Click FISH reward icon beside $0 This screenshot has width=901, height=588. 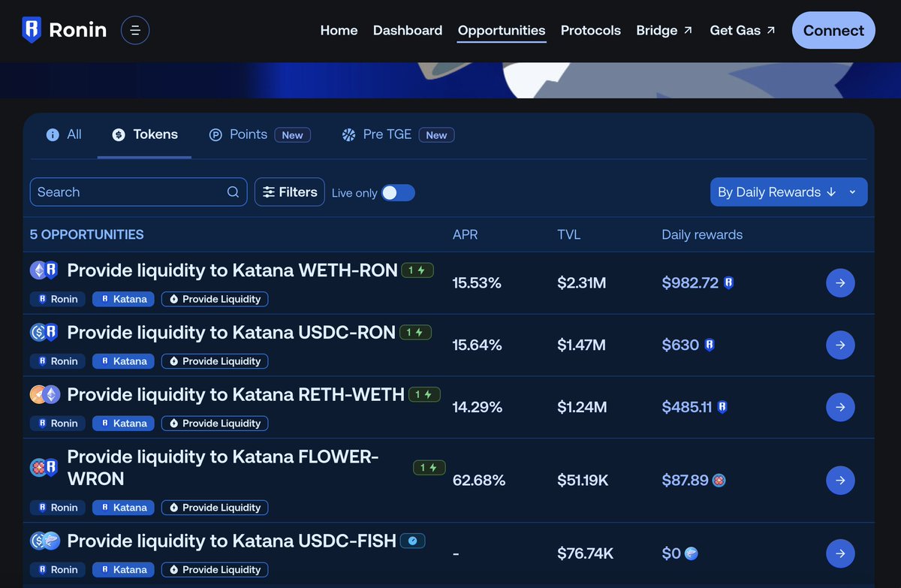[691, 554]
